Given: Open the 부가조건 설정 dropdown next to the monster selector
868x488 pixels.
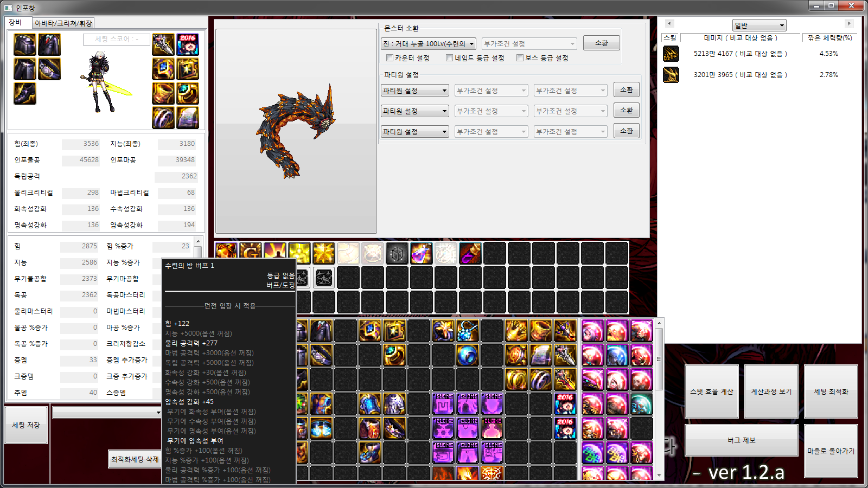Looking at the screenshot, I should (x=529, y=44).
